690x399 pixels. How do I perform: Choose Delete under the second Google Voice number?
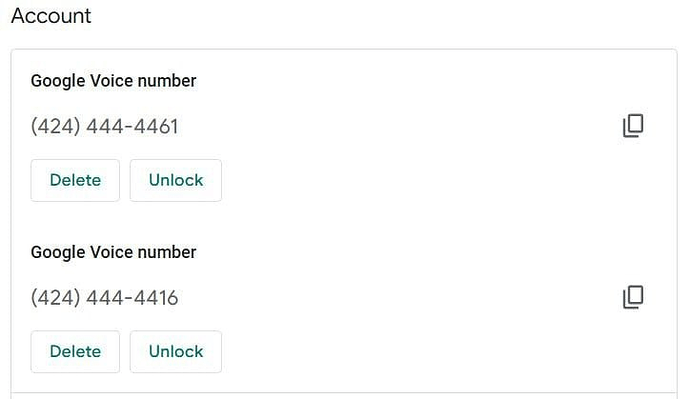click(x=75, y=351)
